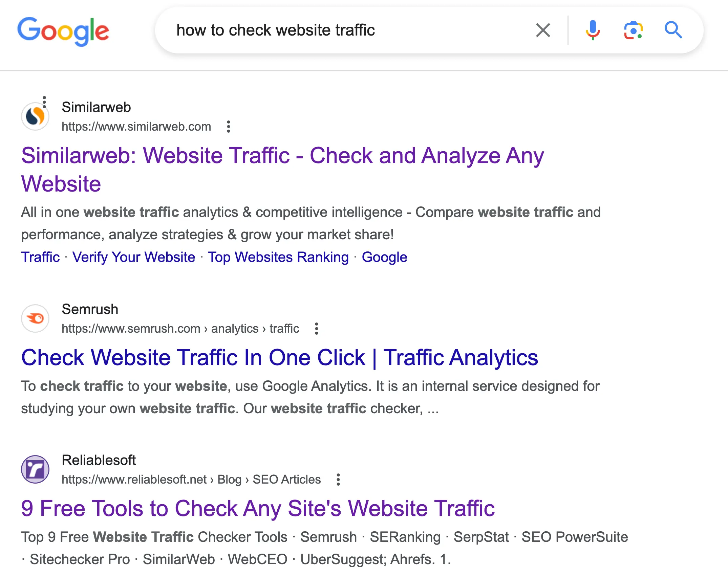Image resolution: width=728 pixels, height=578 pixels.
Task: Clear the search query text
Action: tap(543, 30)
